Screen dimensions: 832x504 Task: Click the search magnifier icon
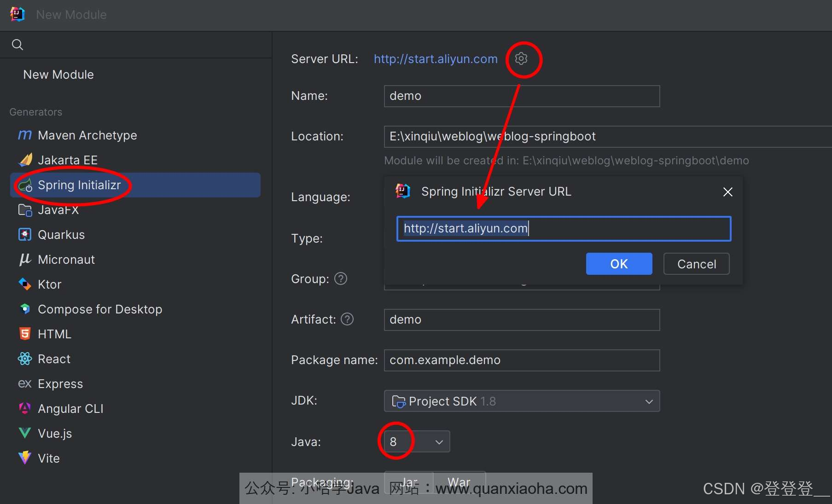17,45
